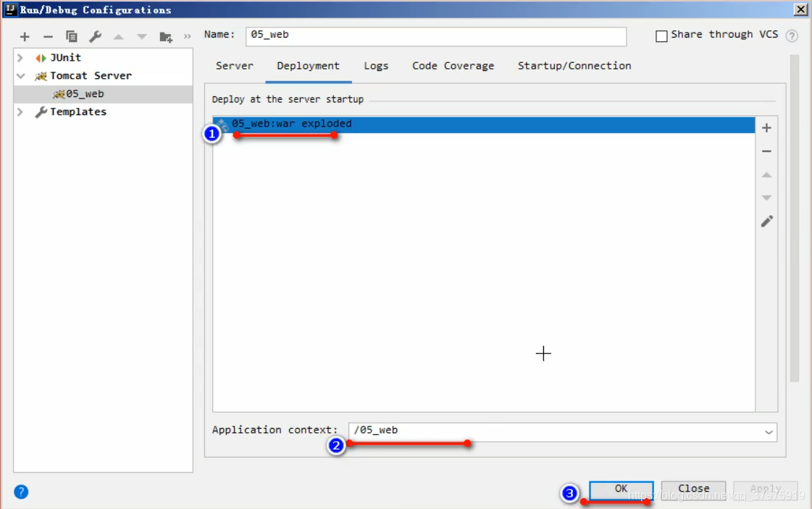Select the Tomcat Server tree label
Screen dimensions: 812x509
click(91, 75)
